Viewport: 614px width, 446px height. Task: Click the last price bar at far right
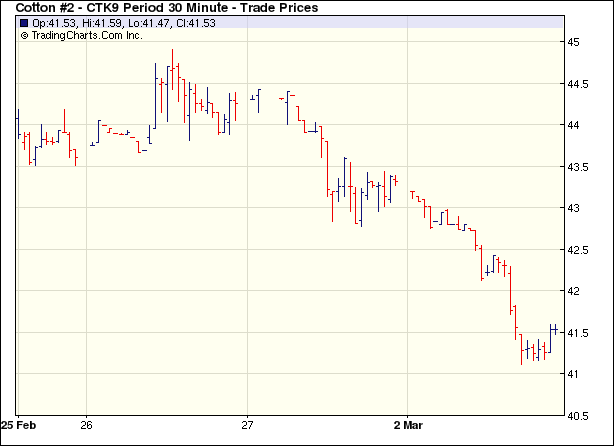pyautogui.click(x=552, y=329)
